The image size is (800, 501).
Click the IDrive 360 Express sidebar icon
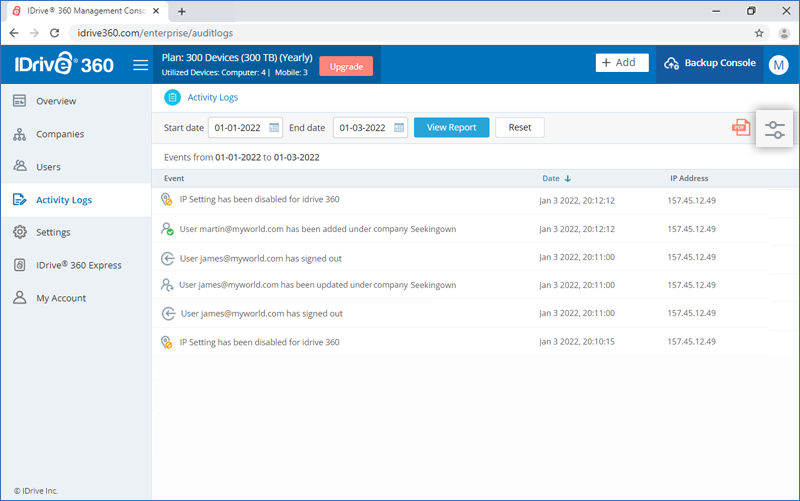tap(19, 265)
